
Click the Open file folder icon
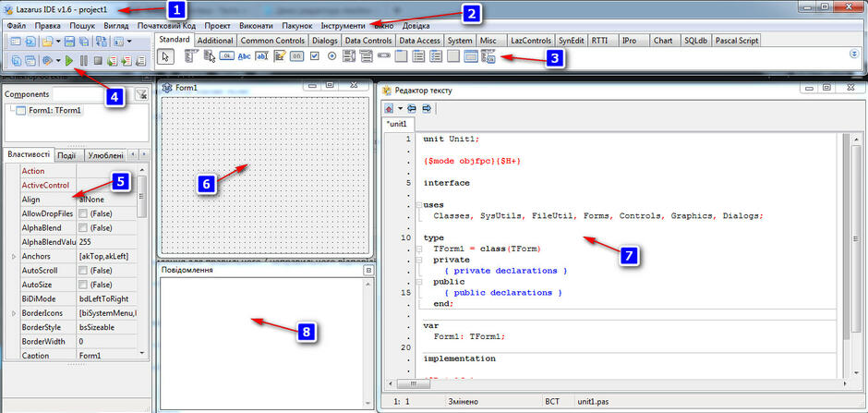[47, 41]
